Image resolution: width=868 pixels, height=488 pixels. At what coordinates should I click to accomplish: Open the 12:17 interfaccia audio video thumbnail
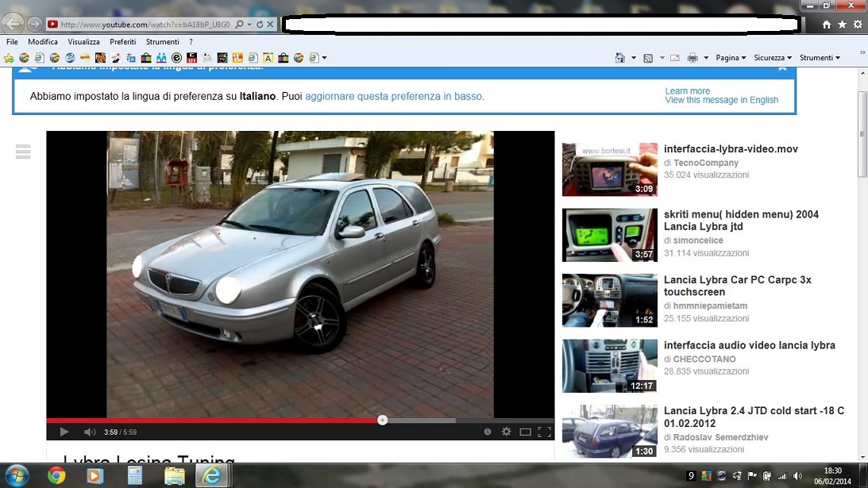[609, 366]
